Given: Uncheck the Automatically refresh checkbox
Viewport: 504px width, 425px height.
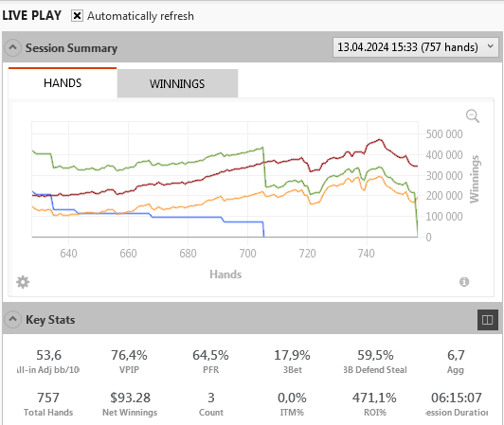Looking at the screenshot, I should click(77, 15).
